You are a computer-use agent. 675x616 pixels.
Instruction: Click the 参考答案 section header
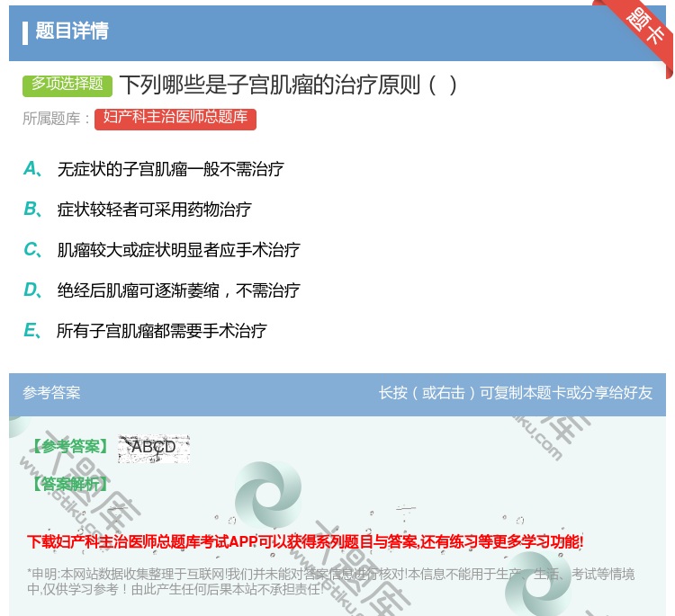pos(51,393)
